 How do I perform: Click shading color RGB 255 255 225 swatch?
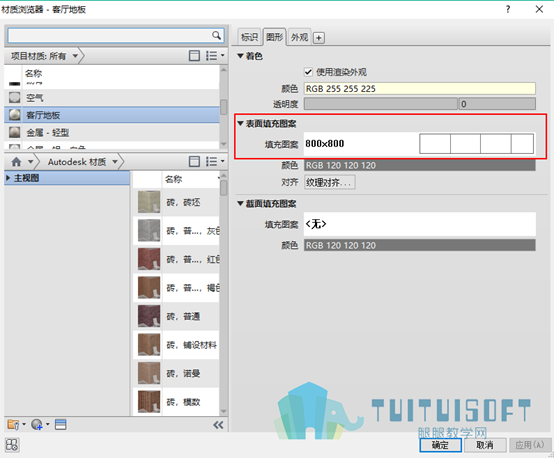(420, 88)
